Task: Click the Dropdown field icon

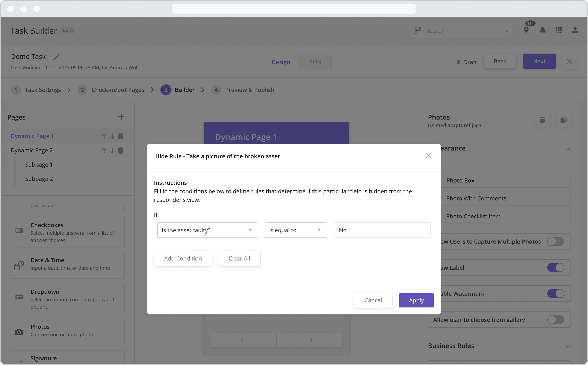Action: click(19, 297)
